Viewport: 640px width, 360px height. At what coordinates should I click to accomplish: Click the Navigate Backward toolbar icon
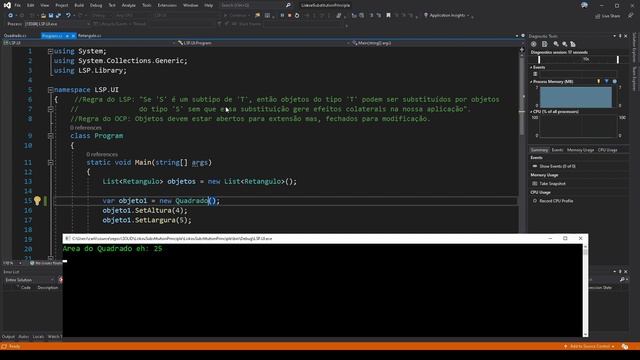11,16
